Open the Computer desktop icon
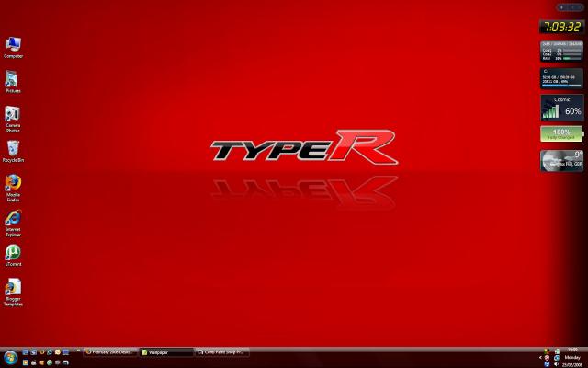 [x=13, y=47]
